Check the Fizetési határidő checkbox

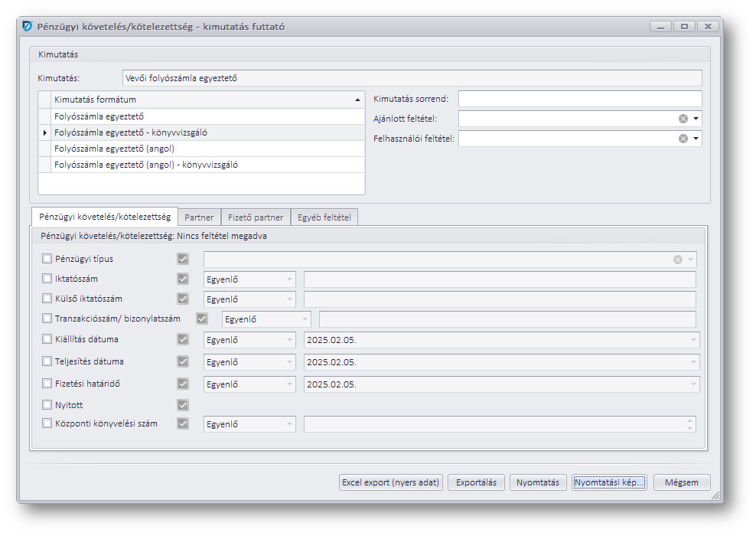(x=47, y=384)
